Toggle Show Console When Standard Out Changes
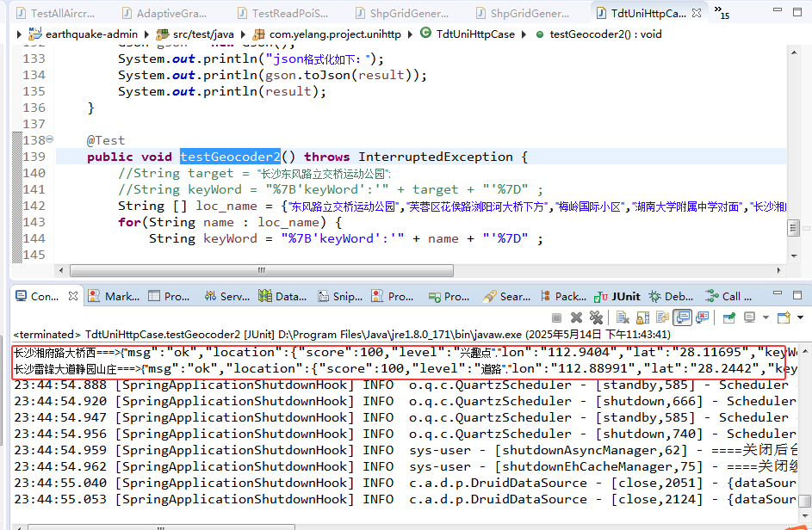This screenshot has width=812, height=530. point(683,317)
